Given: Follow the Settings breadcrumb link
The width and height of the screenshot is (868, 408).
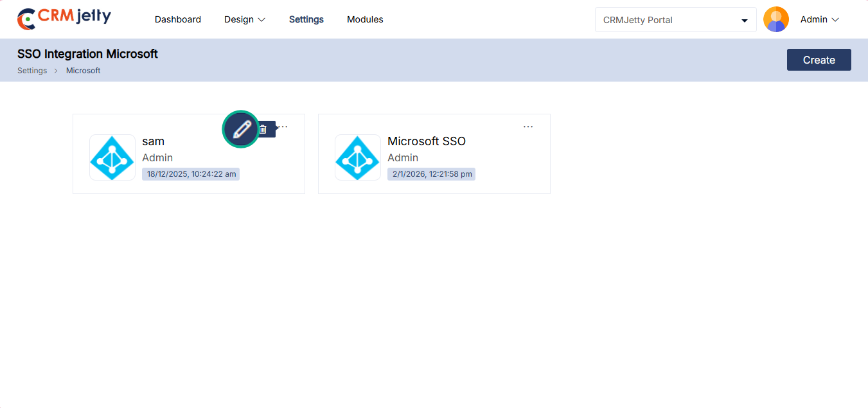Looking at the screenshot, I should tap(32, 71).
